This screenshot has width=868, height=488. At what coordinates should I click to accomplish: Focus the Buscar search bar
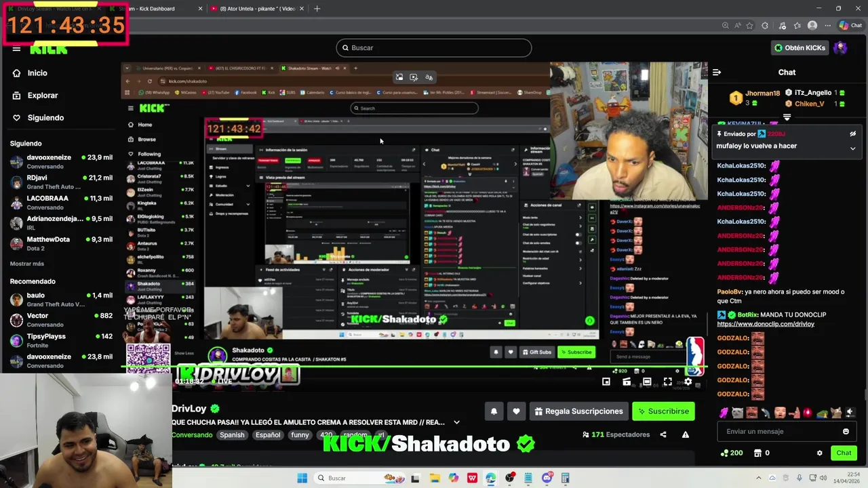(x=434, y=48)
